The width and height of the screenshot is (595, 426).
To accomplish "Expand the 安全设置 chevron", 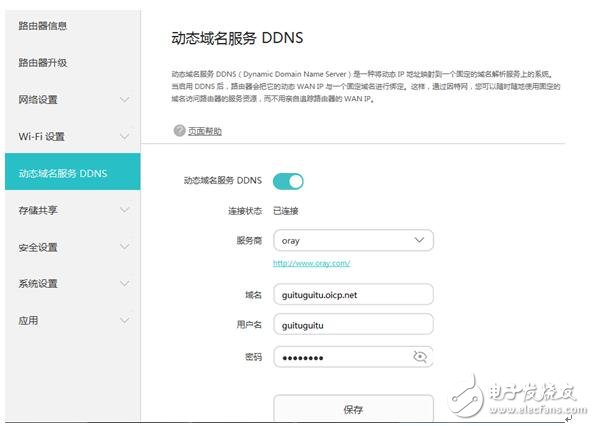I will pos(124,247).
